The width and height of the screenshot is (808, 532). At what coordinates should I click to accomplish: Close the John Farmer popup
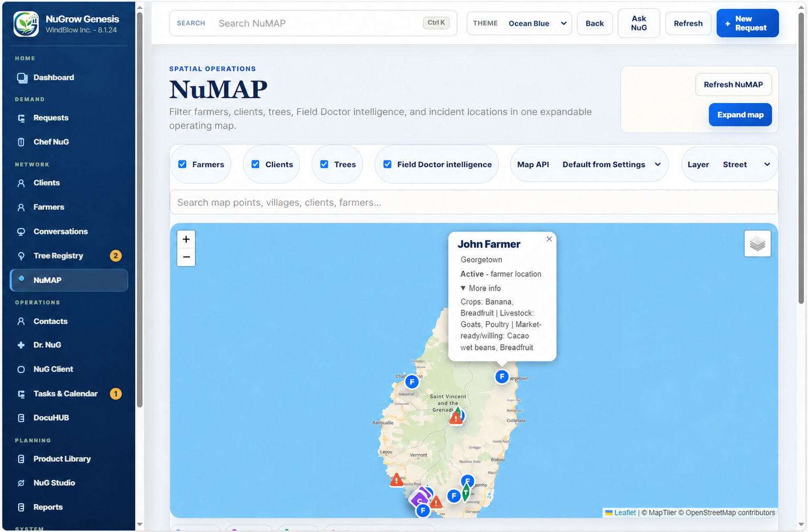[549, 239]
